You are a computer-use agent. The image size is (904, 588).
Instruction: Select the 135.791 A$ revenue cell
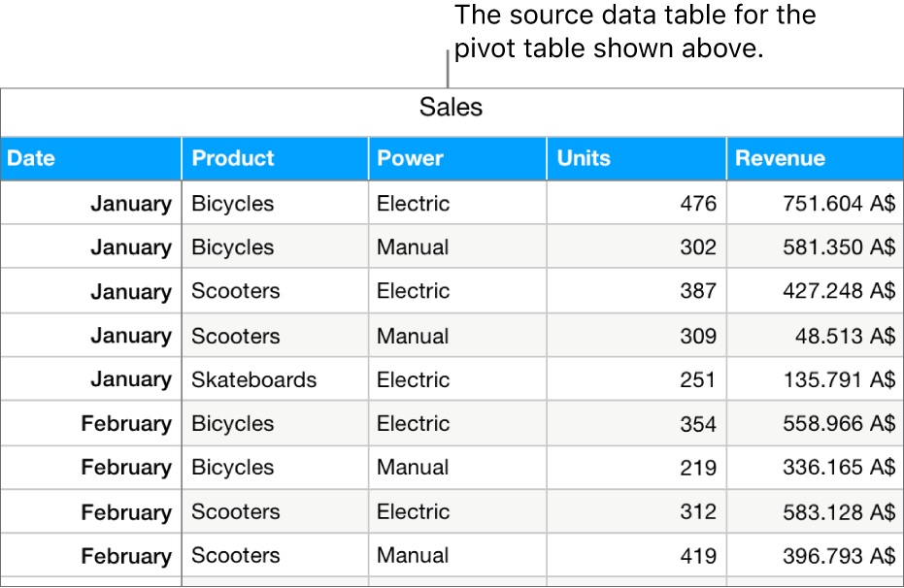pos(839,379)
